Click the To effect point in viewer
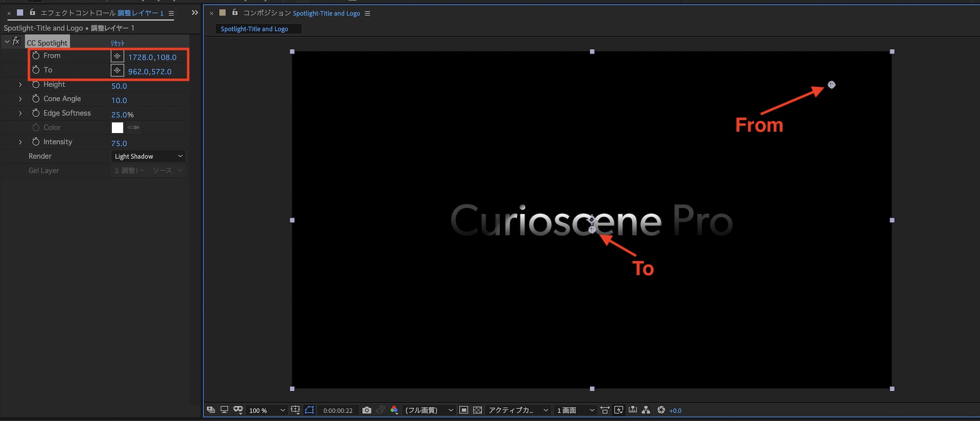This screenshot has width=980, height=421. point(592,230)
